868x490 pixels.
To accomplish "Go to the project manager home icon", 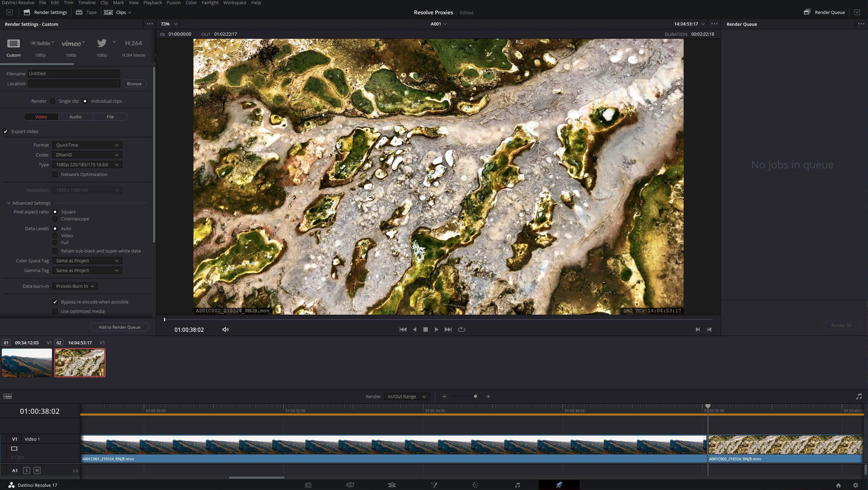I will click(x=838, y=485).
